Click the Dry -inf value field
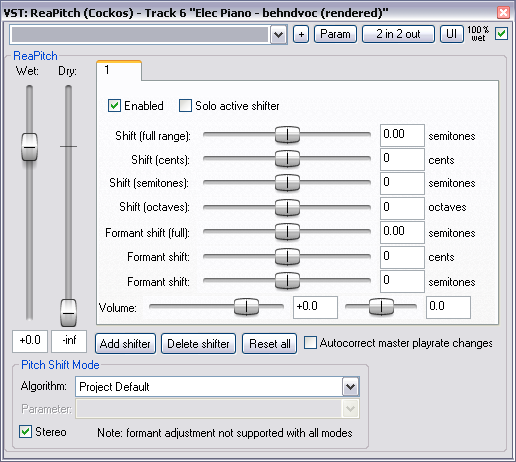 pos(69,341)
